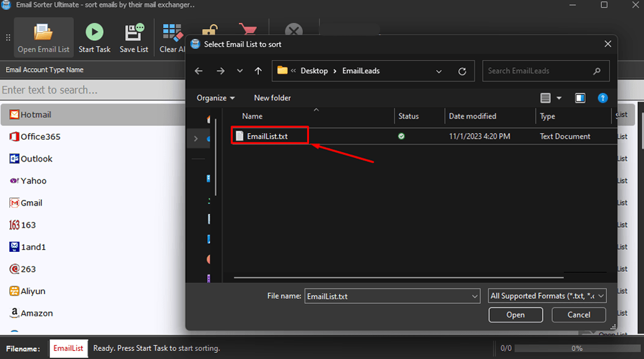This screenshot has height=359, width=644.
Task: Open All Supported Formats filter dropdown
Action: coord(547,296)
